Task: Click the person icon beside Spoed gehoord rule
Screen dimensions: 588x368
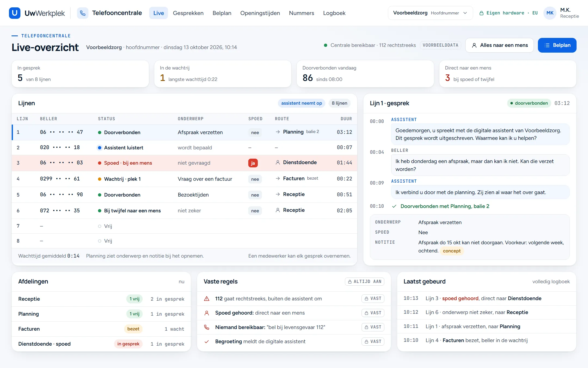Action: (x=207, y=313)
